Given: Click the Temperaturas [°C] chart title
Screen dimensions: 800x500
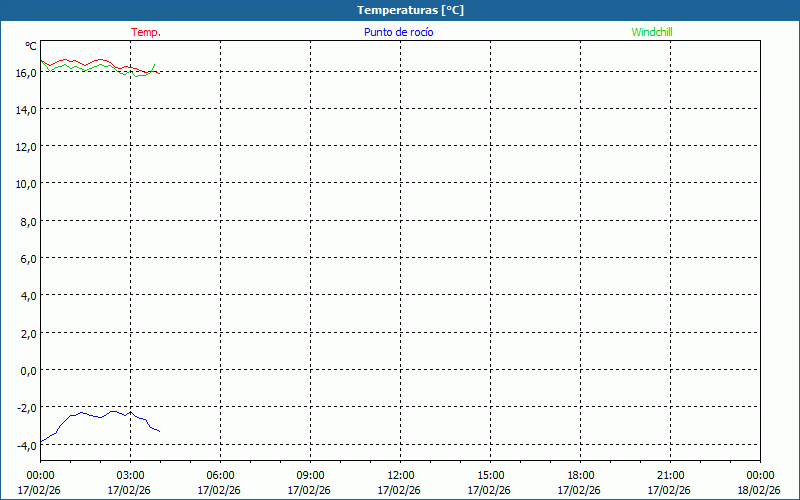Looking at the screenshot, I should (x=410, y=10).
